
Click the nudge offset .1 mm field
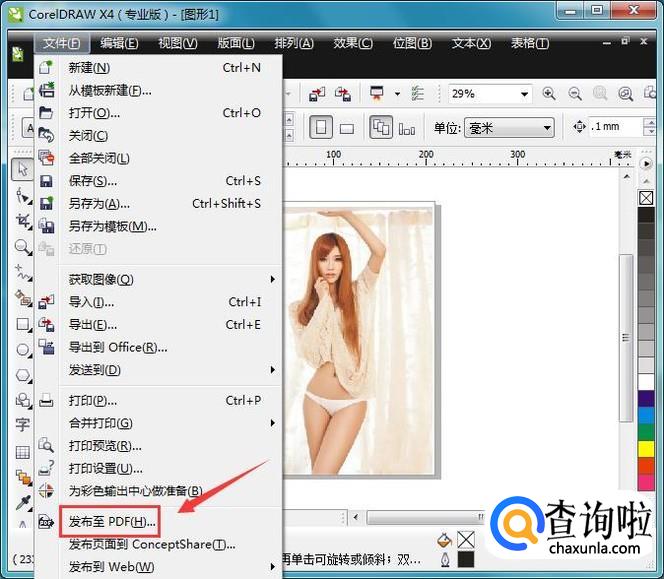tap(617, 127)
